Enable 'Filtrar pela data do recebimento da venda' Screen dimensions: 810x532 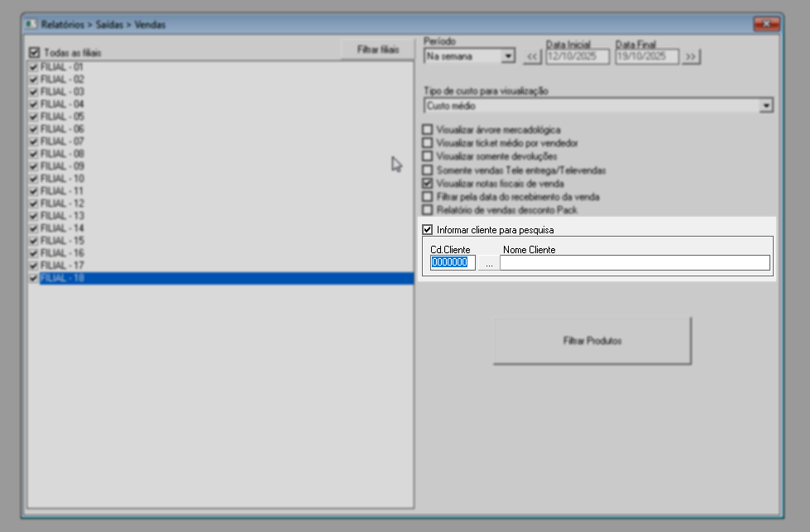pyautogui.click(x=427, y=197)
